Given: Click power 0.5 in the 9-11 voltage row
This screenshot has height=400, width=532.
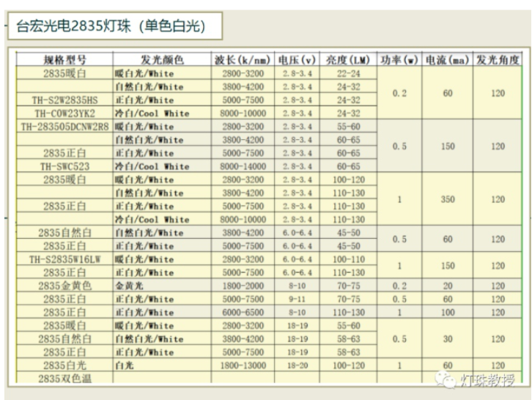Looking at the screenshot, I should coord(399,299).
